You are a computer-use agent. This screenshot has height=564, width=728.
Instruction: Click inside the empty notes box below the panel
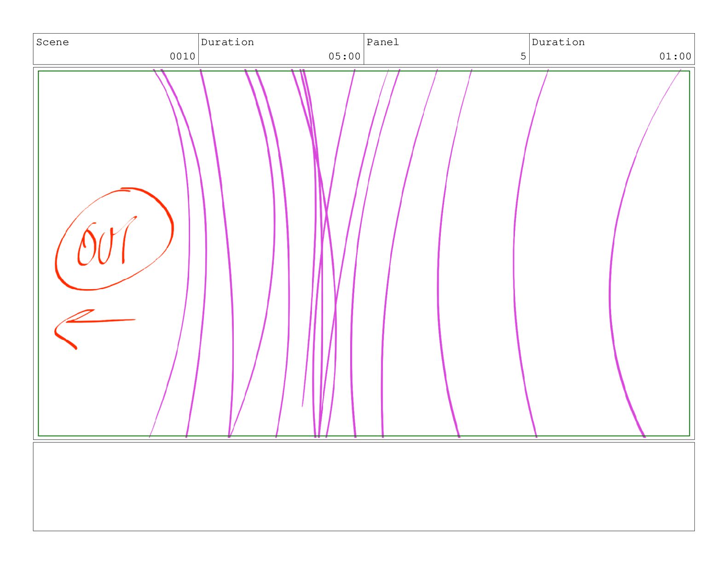[364, 487]
